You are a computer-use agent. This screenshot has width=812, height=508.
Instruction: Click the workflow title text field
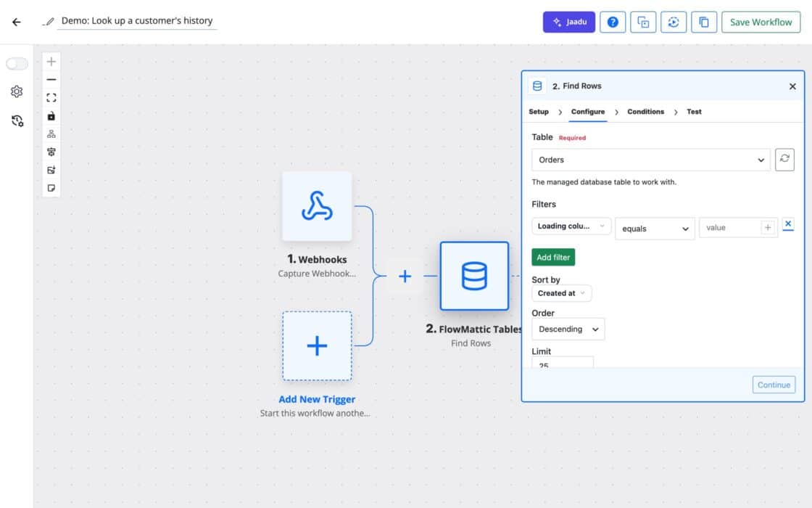click(x=137, y=21)
